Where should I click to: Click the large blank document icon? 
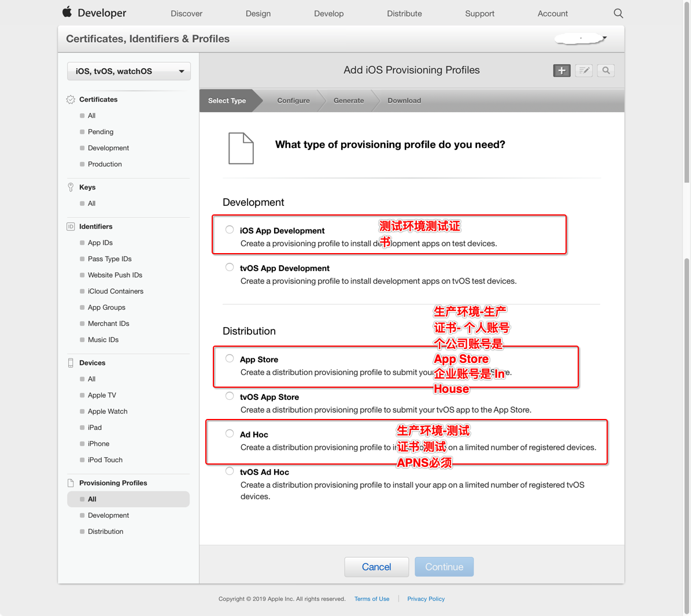tap(241, 149)
